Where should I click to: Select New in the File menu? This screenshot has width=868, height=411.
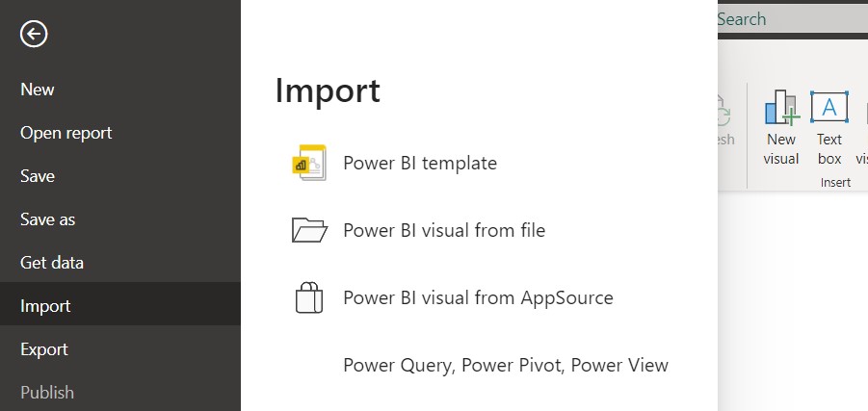pyautogui.click(x=37, y=90)
